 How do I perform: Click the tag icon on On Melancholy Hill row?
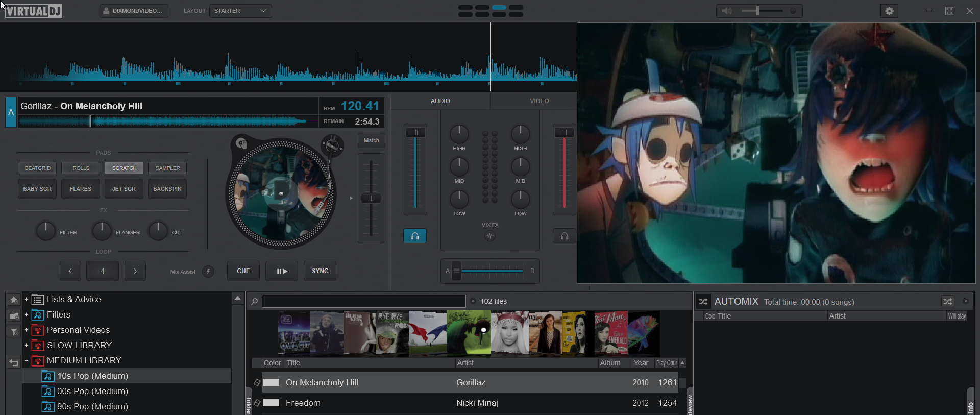tap(257, 382)
